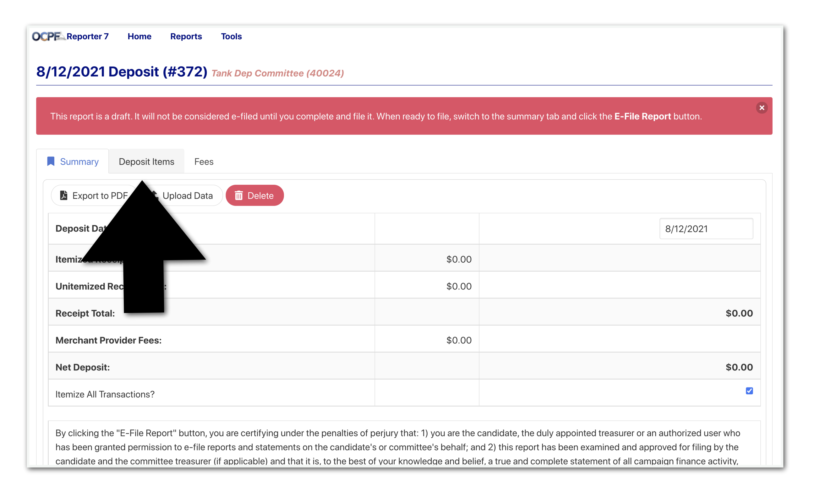
Task: Click the Deposit Date field showing 8/12/2021
Action: click(706, 229)
